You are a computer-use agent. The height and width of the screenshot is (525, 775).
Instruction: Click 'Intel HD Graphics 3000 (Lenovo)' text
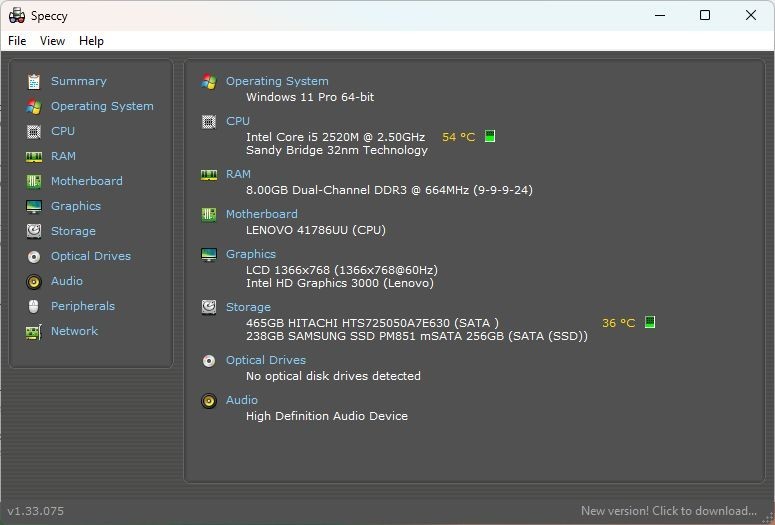pyautogui.click(x=340, y=283)
